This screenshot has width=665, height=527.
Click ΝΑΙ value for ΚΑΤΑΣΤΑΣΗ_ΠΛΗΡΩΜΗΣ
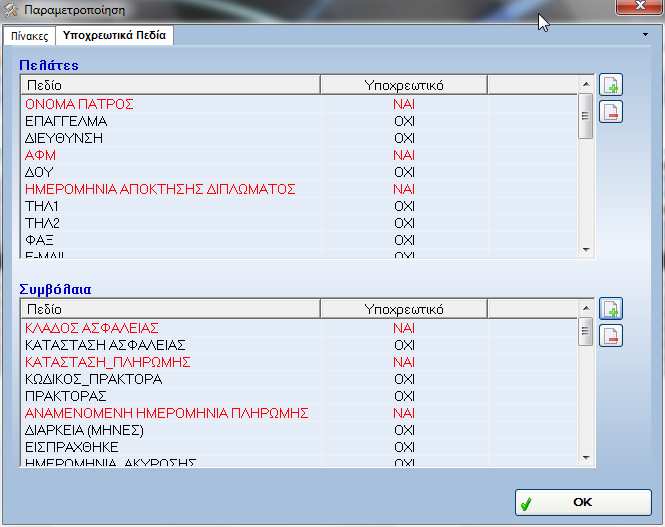coord(404,362)
